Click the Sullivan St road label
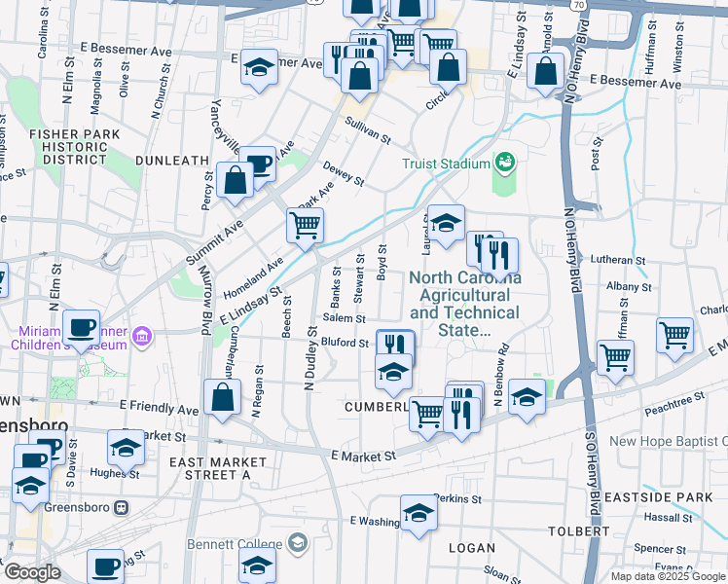Viewport: 728px width, 584px height. point(368,130)
